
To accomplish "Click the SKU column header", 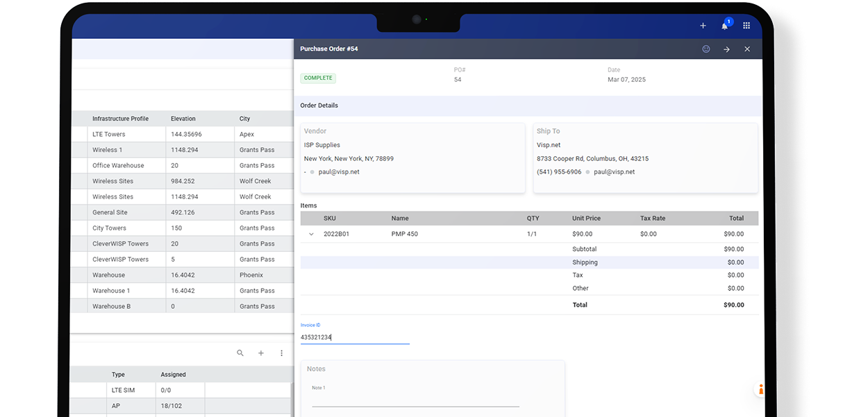I will (330, 219).
